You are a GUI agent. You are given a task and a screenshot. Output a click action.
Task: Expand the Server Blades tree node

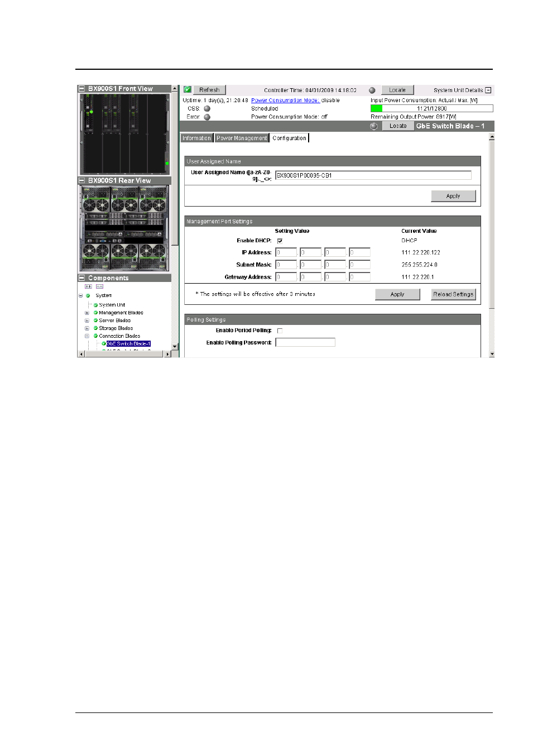[x=87, y=320]
